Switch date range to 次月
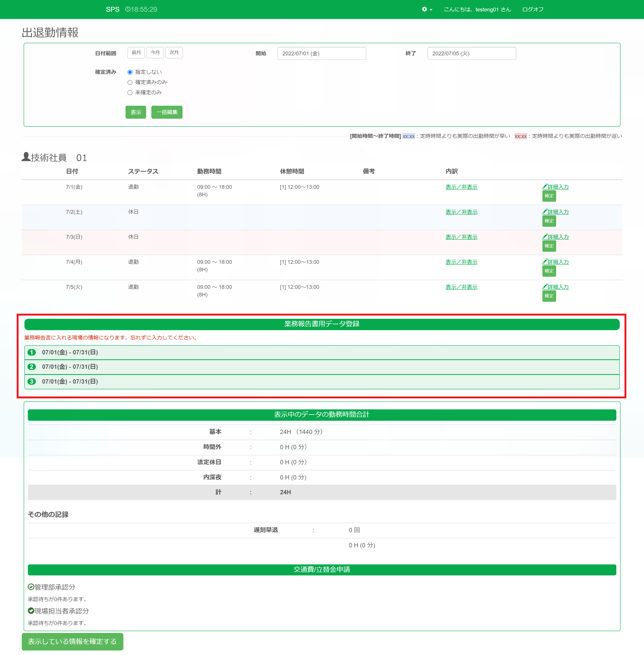 tap(174, 52)
